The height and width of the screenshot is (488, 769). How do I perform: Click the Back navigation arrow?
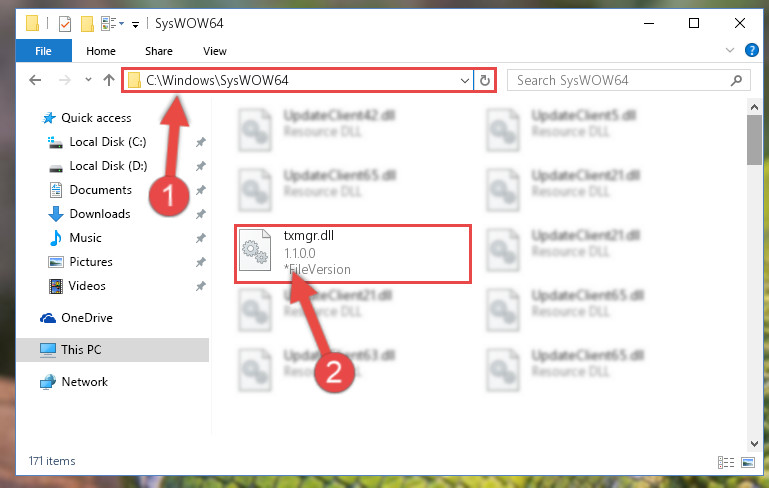click(35, 80)
